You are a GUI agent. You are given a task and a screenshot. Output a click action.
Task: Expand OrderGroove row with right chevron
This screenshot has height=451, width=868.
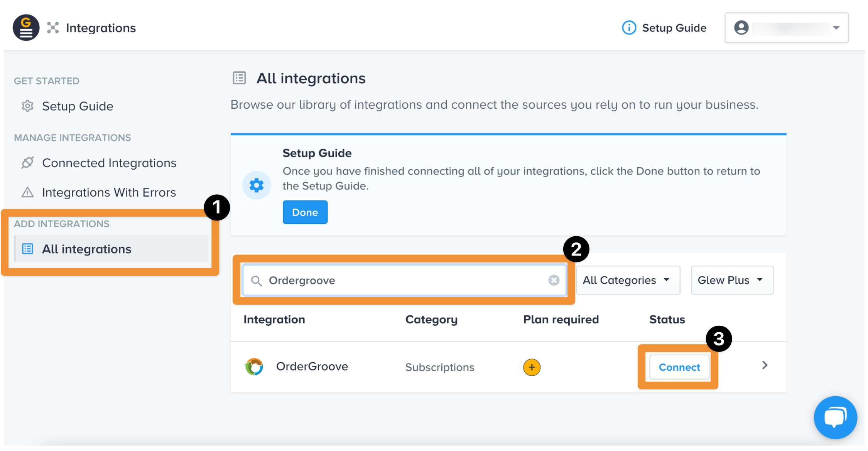tap(765, 365)
